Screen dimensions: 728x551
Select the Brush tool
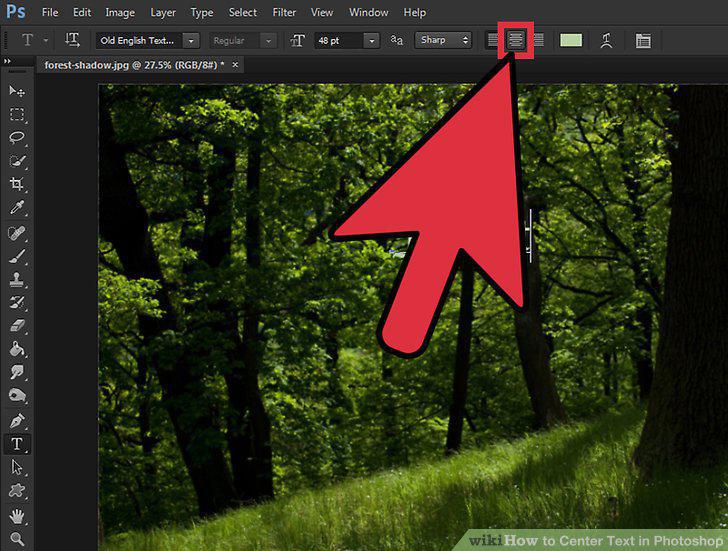[x=17, y=256]
